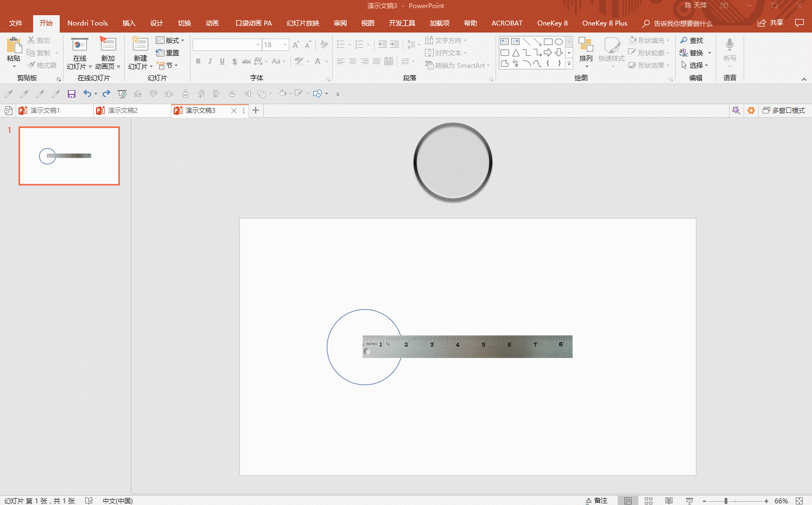Image resolution: width=812 pixels, height=505 pixels.
Task: Select the rectangle shape in the shapes gallery
Action: pos(548,42)
